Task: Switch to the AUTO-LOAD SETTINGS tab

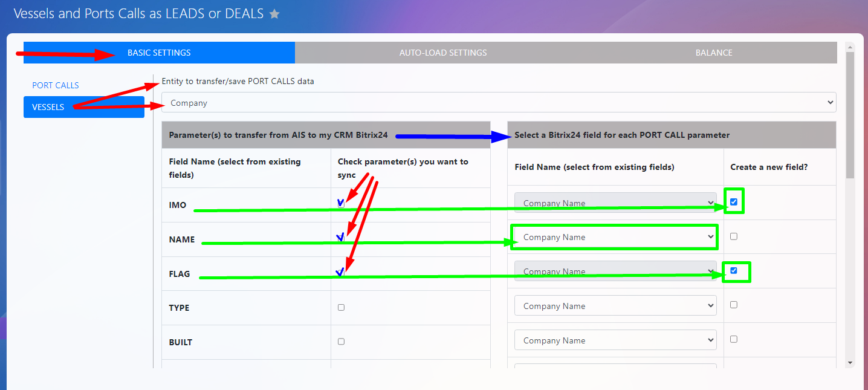Action: point(443,53)
